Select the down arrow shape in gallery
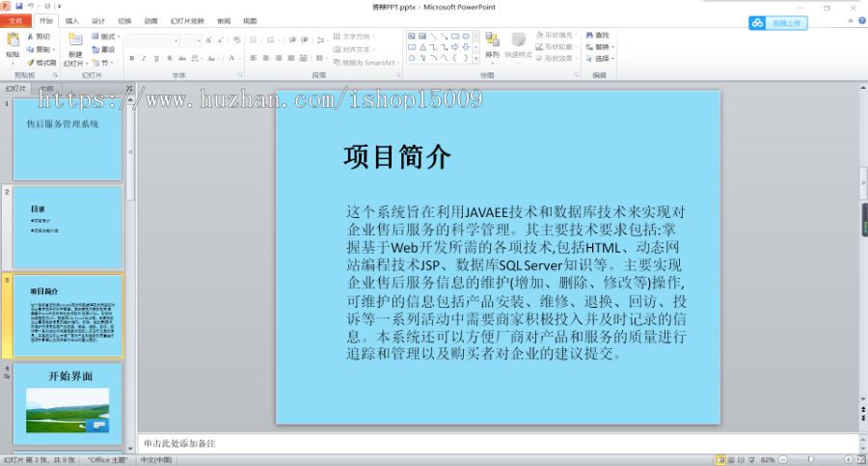The height and width of the screenshot is (466, 868). click(x=466, y=47)
